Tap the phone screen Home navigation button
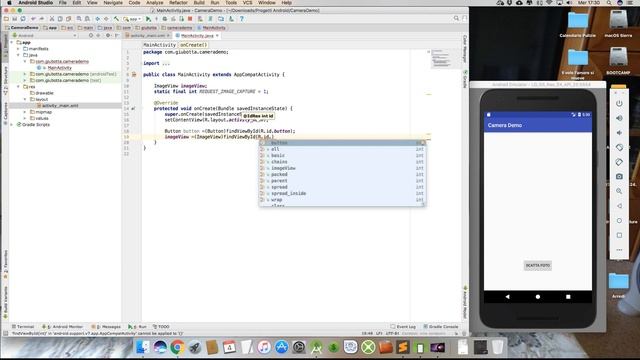This screenshot has height=360, width=640. click(538, 297)
